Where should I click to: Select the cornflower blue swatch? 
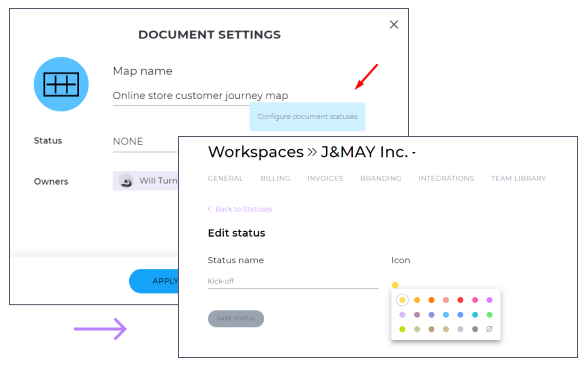click(x=460, y=315)
